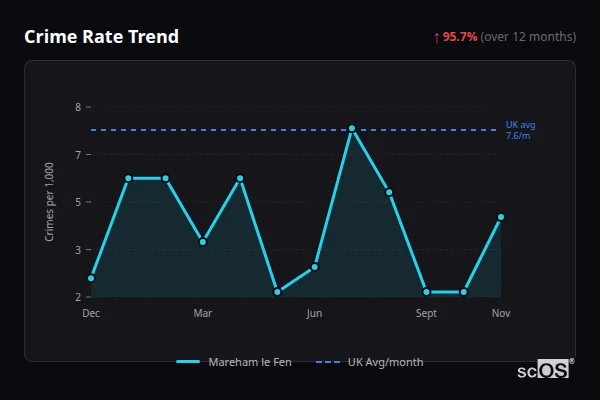This screenshot has width=600, height=400.
Task: Select the January data point after Dec
Action: [128, 178]
